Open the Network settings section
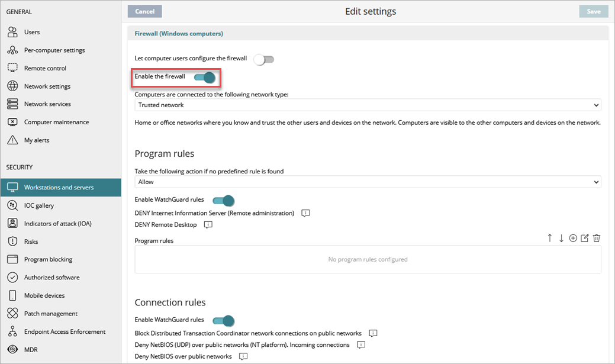The width and height of the screenshot is (615, 364). (46, 86)
